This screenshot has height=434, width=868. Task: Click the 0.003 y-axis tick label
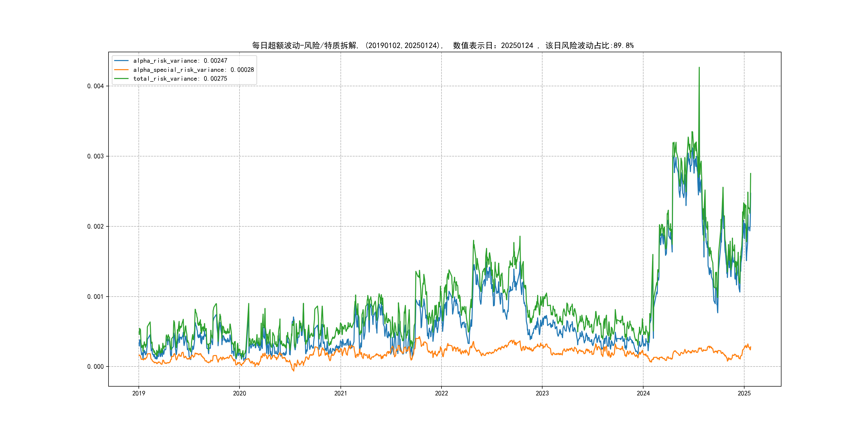coord(95,156)
